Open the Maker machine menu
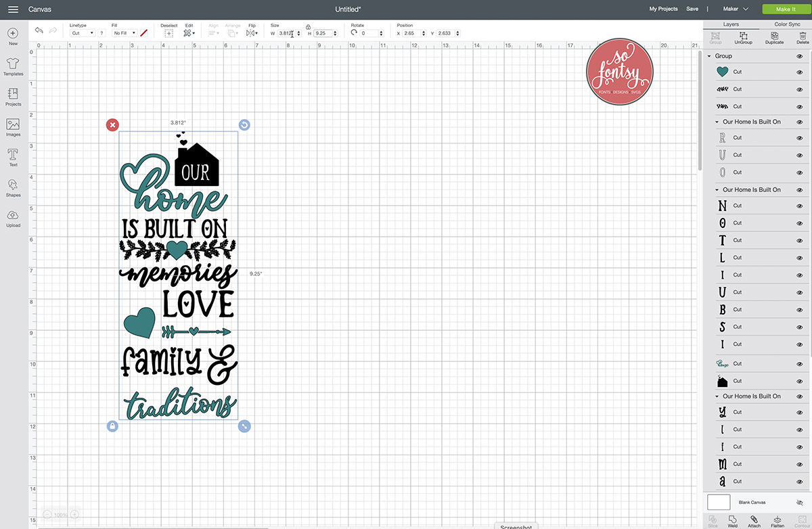This screenshot has height=529, width=812. 735,9
